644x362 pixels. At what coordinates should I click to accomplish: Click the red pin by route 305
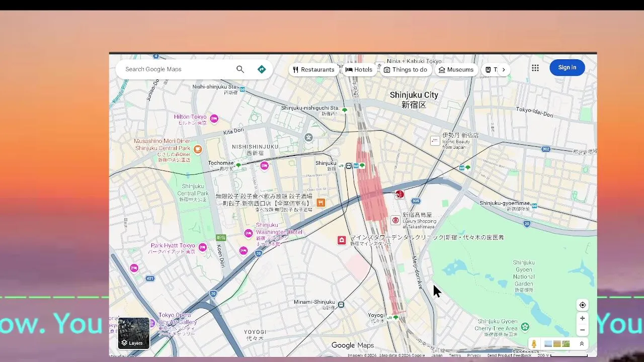click(x=399, y=194)
